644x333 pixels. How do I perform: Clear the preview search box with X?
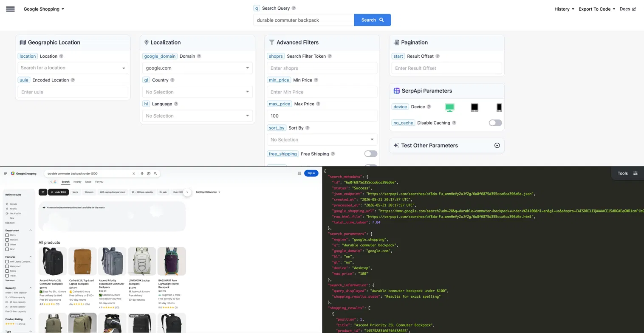pyautogui.click(x=134, y=173)
